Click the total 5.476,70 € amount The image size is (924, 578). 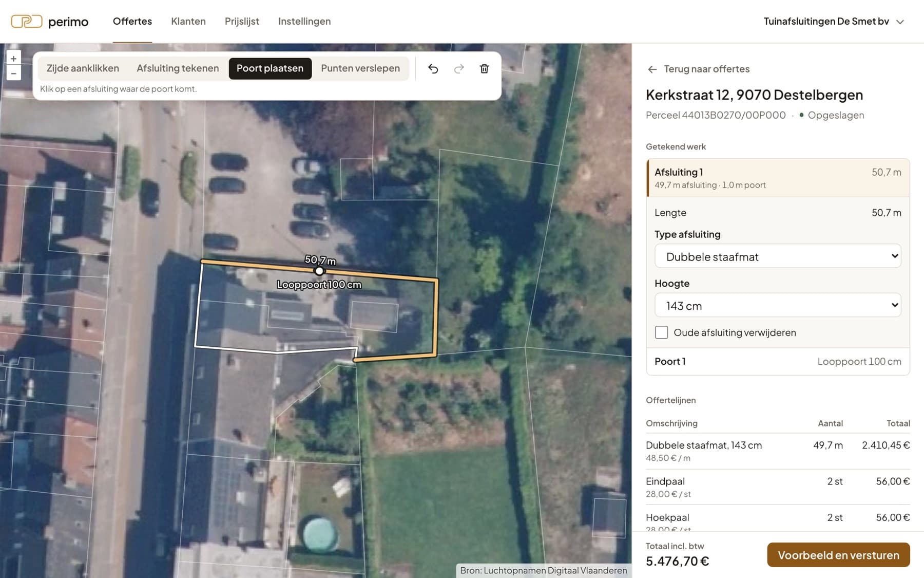(x=678, y=561)
